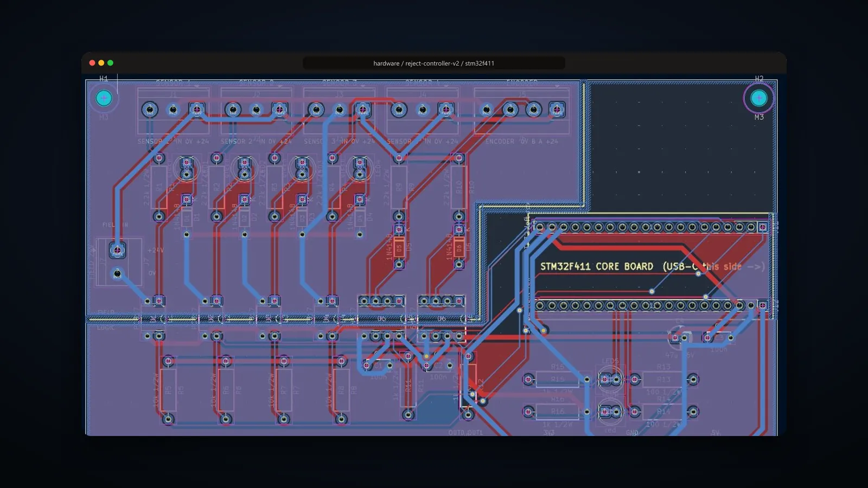Select diode D1 footprint

pyautogui.click(x=187, y=217)
